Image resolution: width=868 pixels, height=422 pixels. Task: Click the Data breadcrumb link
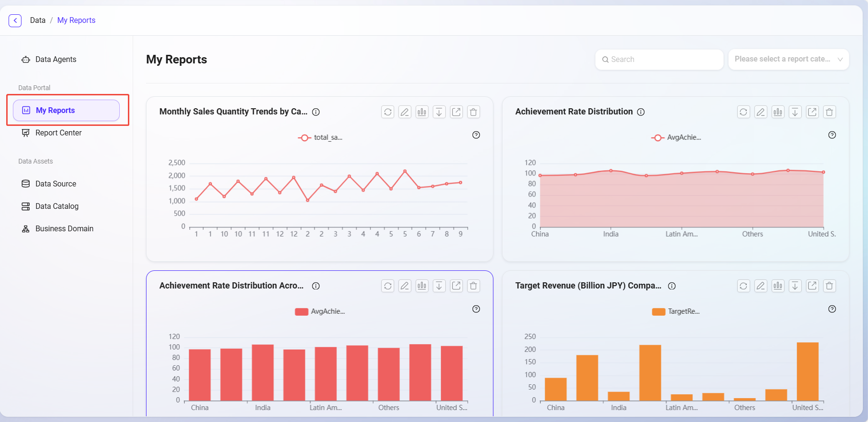[38, 21]
